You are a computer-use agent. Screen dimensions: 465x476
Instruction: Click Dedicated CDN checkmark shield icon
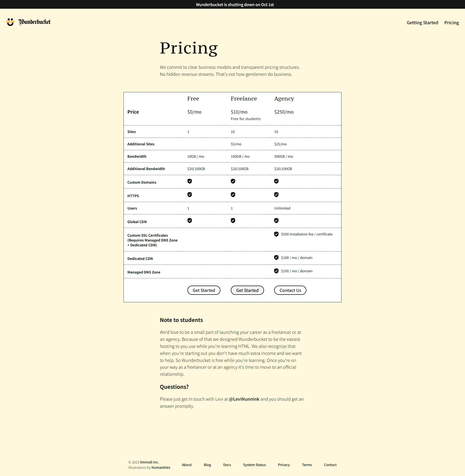[276, 258]
